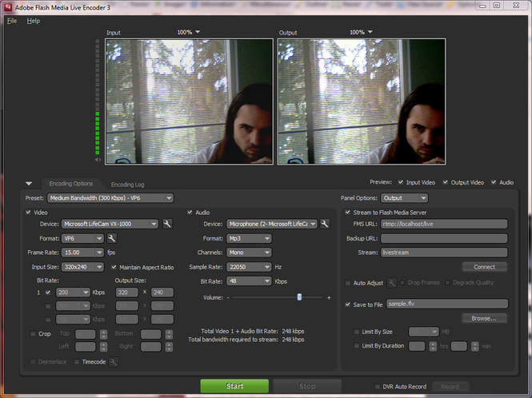Image resolution: width=532 pixels, height=398 pixels.
Task: Open video device settings wrench
Action: click(x=167, y=224)
